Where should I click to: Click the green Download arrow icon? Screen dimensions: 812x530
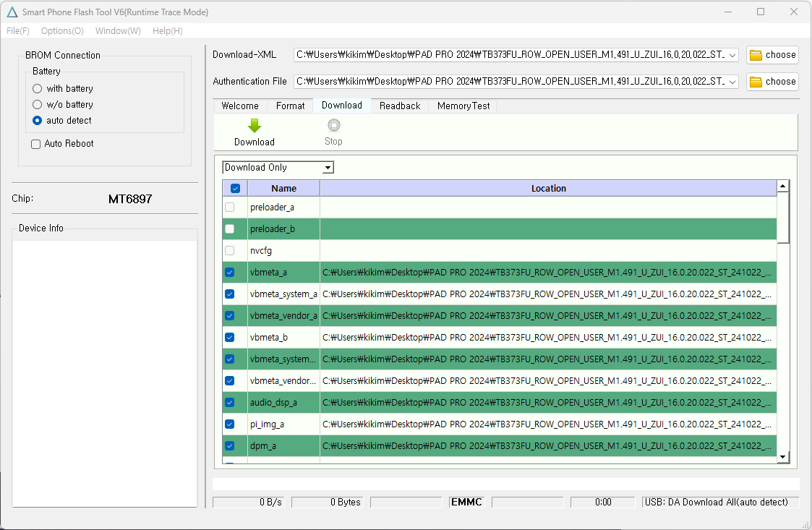coord(255,125)
